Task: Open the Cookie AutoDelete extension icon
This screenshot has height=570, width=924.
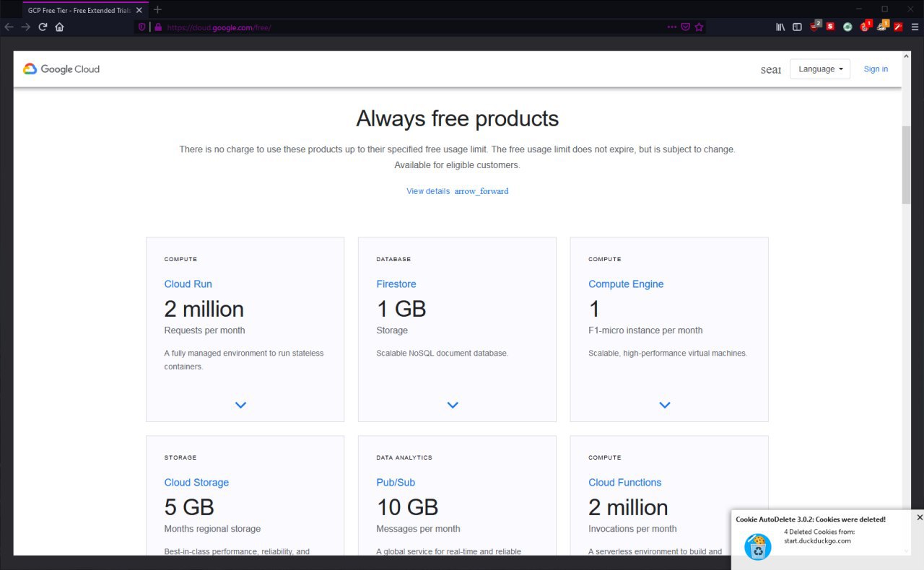Action: point(866,26)
